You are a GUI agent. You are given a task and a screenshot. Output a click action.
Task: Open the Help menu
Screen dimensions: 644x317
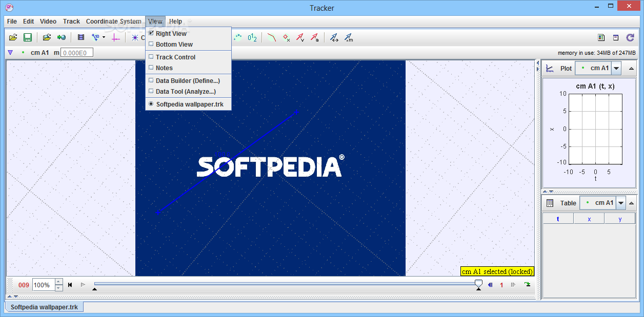point(175,22)
